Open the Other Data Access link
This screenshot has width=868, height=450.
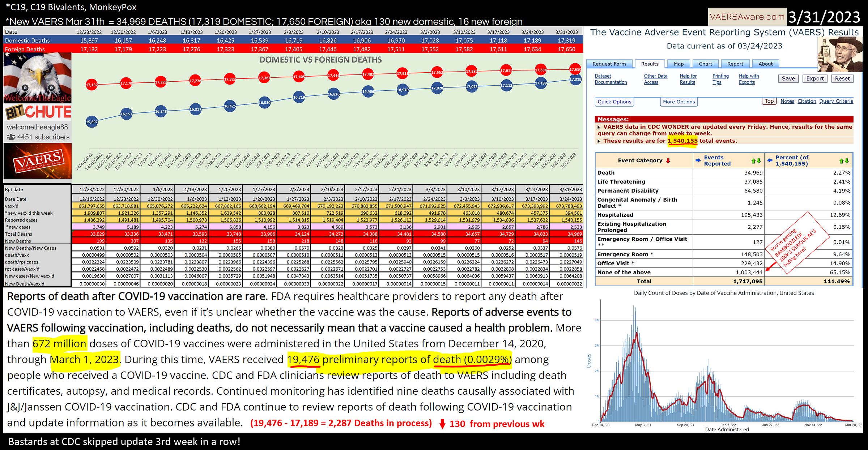pos(656,79)
